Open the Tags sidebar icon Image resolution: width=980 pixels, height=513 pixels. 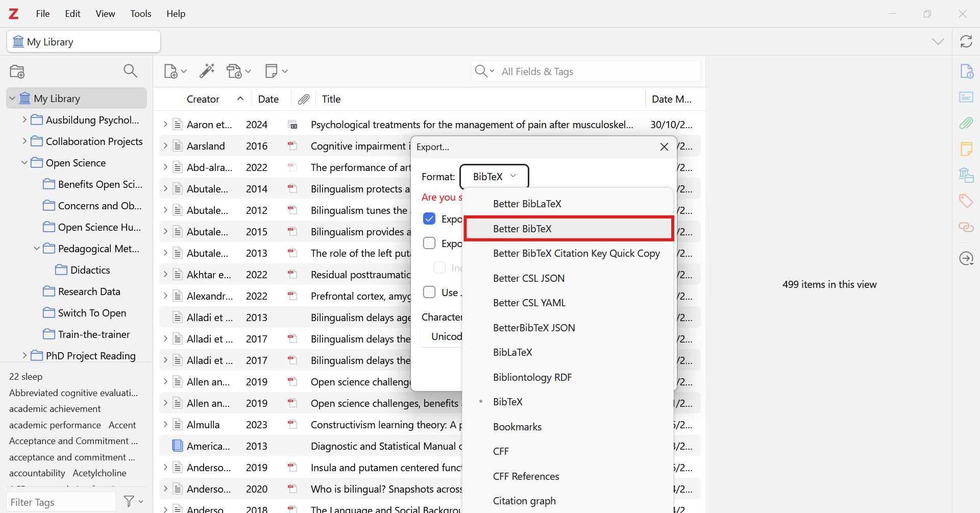tap(966, 201)
